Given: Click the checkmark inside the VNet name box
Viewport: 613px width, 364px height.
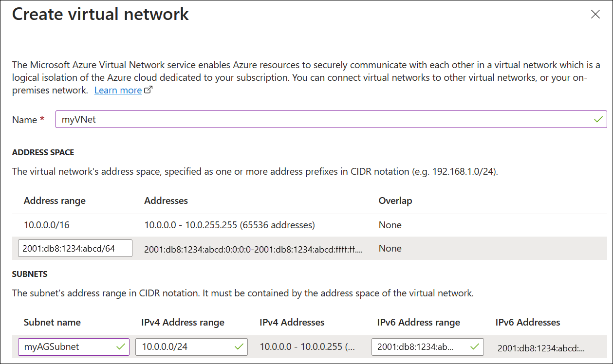Looking at the screenshot, I should click(599, 119).
